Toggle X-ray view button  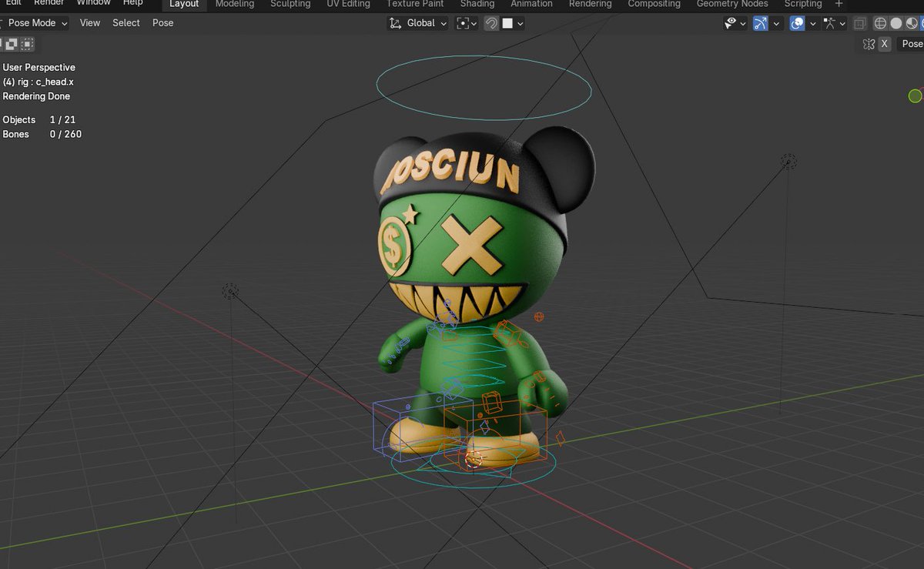(x=860, y=23)
